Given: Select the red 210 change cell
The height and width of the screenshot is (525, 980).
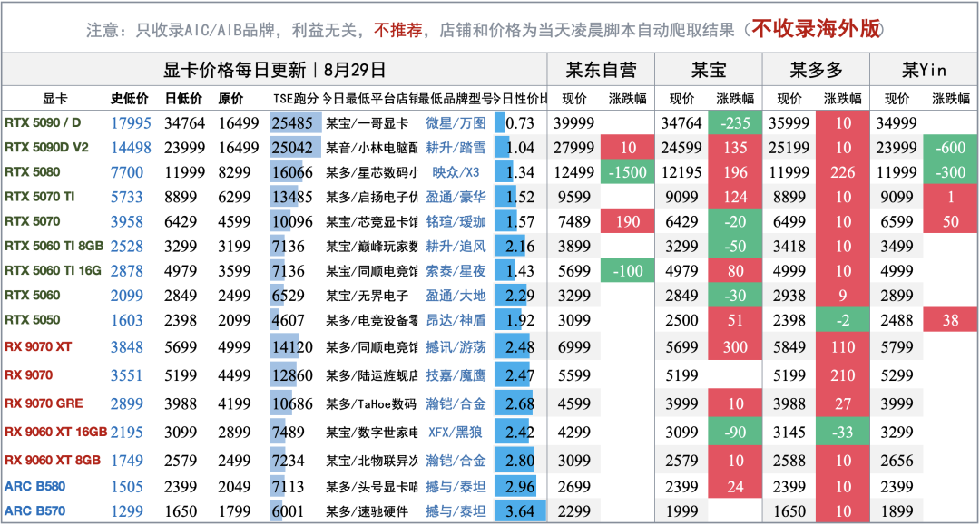Looking at the screenshot, I should [842, 375].
